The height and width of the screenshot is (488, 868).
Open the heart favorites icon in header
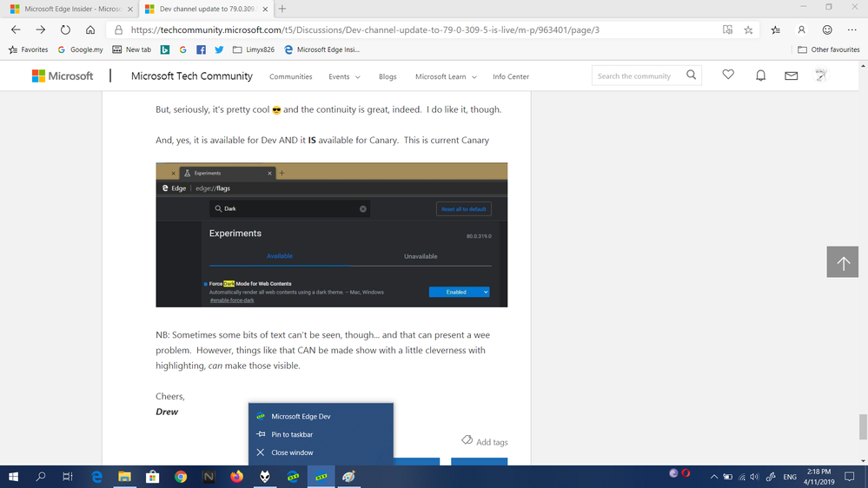point(728,74)
